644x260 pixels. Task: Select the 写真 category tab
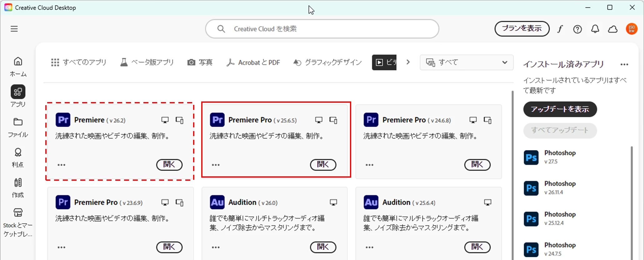[x=200, y=62]
